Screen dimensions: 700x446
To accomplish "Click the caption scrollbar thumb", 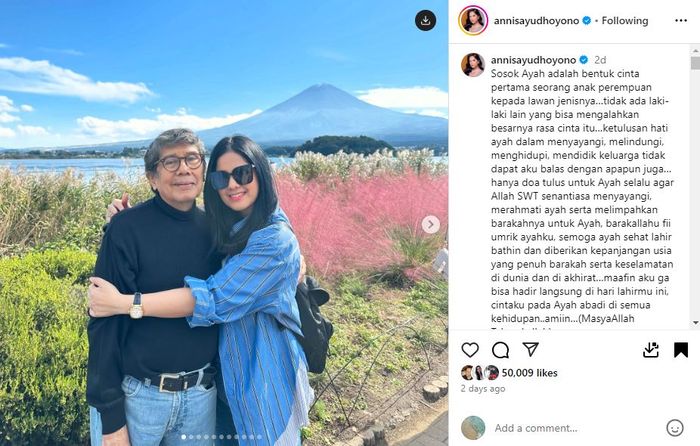I will [x=695, y=63].
